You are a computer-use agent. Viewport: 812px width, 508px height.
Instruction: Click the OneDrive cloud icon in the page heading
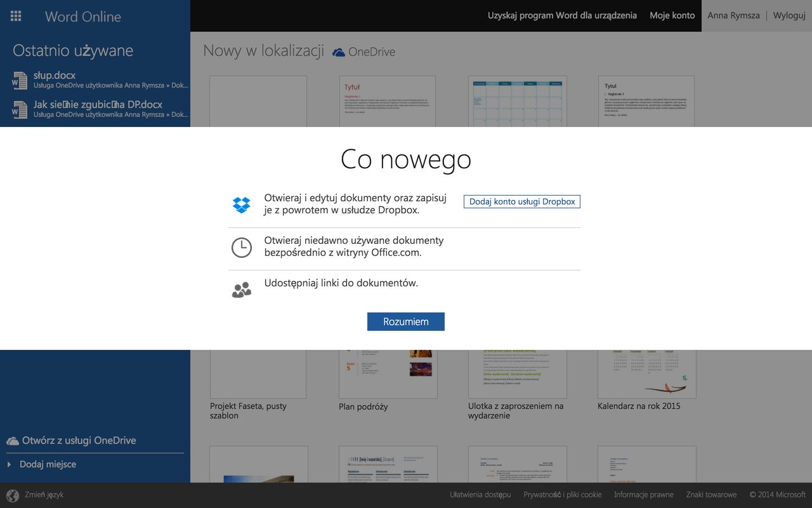click(x=339, y=52)
